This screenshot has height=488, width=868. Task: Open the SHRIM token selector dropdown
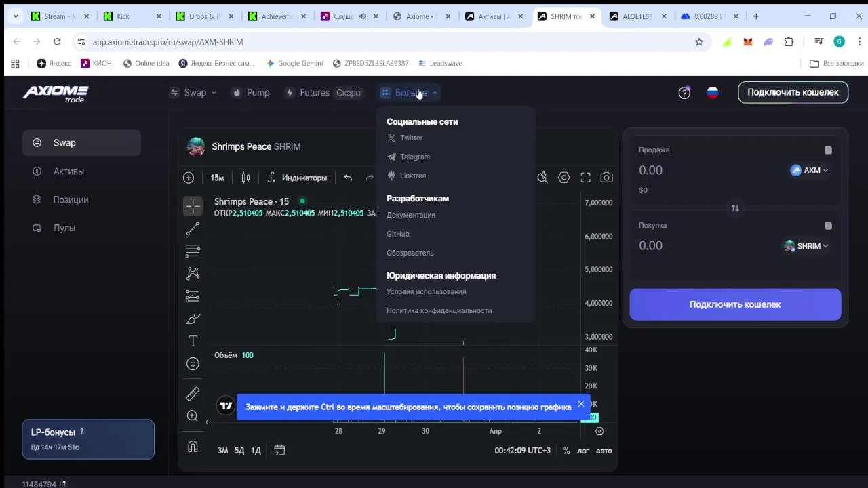[806, 246]
